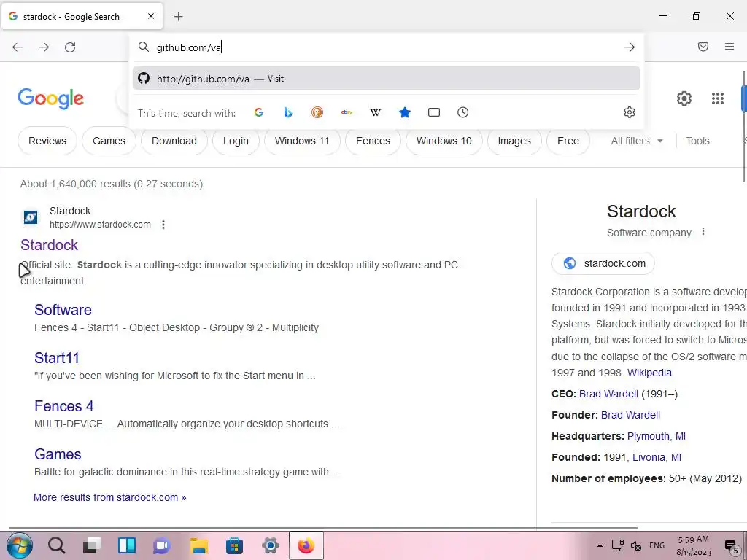This screenshot has width=747, height=560.
Task: Open Google apps grid
Action: click(718, 98)
